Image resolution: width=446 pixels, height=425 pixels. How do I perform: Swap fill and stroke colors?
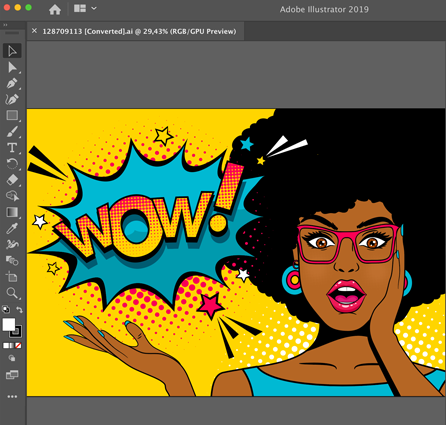pos(19,310)
